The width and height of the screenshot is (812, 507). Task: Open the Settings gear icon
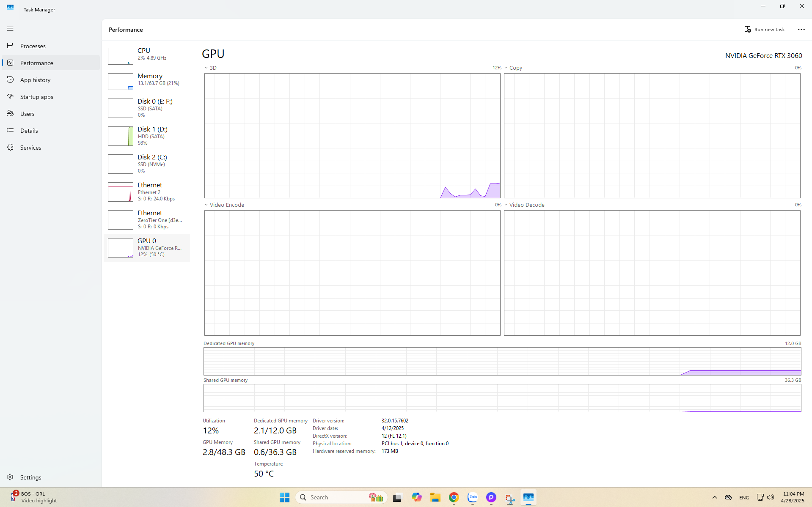point(10,477)
